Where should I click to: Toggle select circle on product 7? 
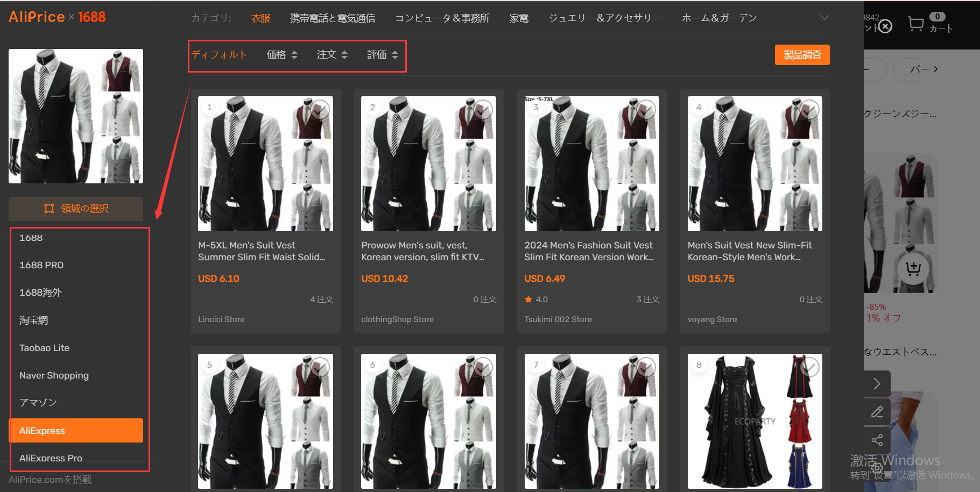tap(646, 367)
